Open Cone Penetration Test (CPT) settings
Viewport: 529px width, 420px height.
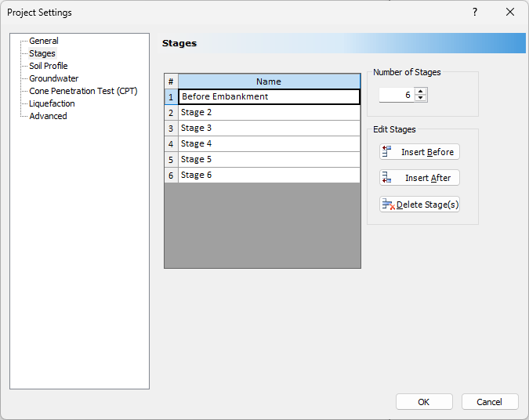[83, 91]
